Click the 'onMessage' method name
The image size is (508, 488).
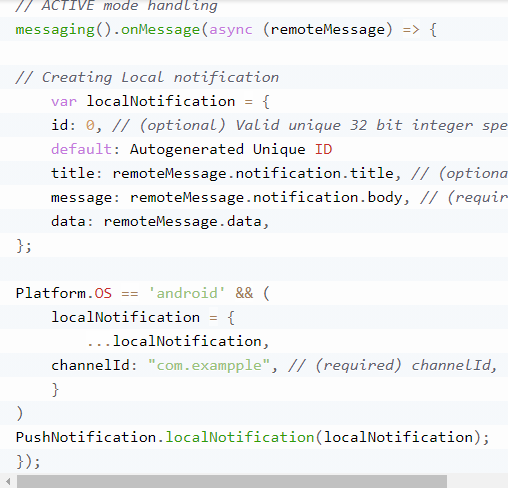(160, 30)
